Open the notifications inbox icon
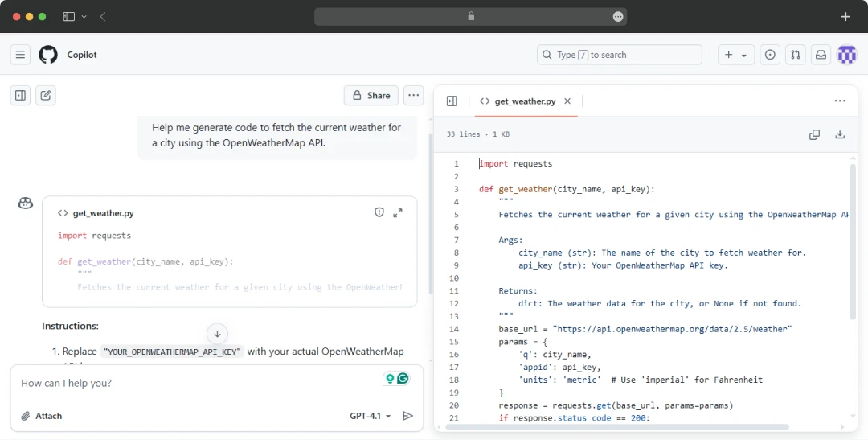Image resolution: width=868 pixels, height=440 pixels. [821, 55]
